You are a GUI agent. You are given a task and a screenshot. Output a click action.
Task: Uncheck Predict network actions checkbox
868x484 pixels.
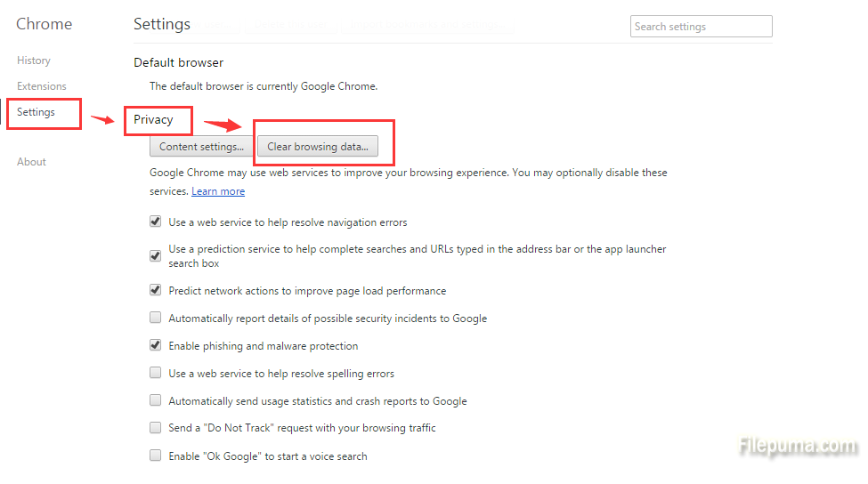pyautogui.click(x=156, y=290)
